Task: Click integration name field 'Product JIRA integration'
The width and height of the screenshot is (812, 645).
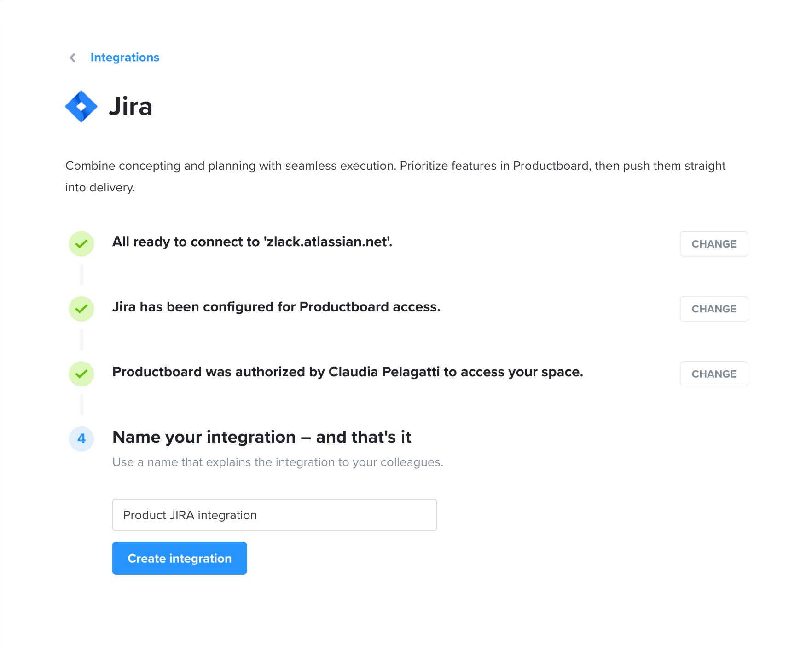Action: [x=275, y=515]
